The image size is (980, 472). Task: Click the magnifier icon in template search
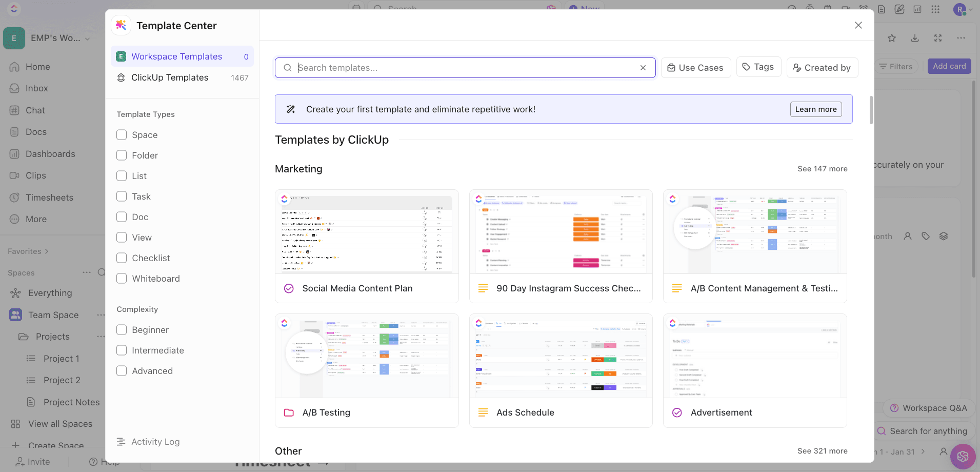pos(288,68)
